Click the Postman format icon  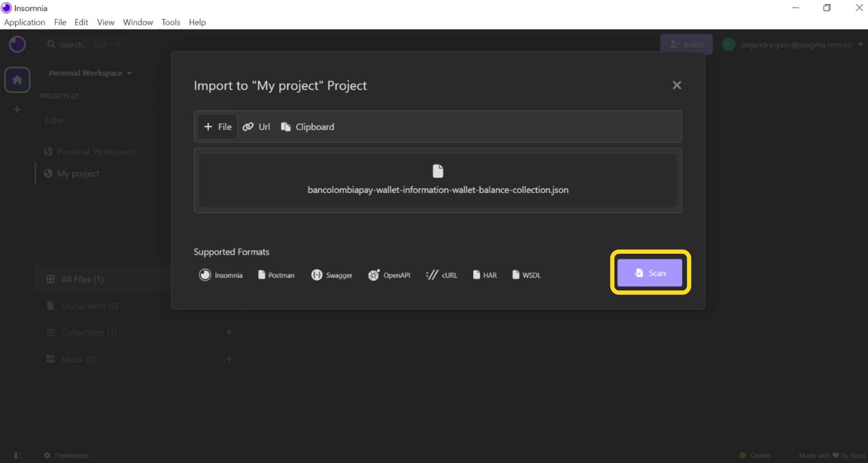(261, 275)
